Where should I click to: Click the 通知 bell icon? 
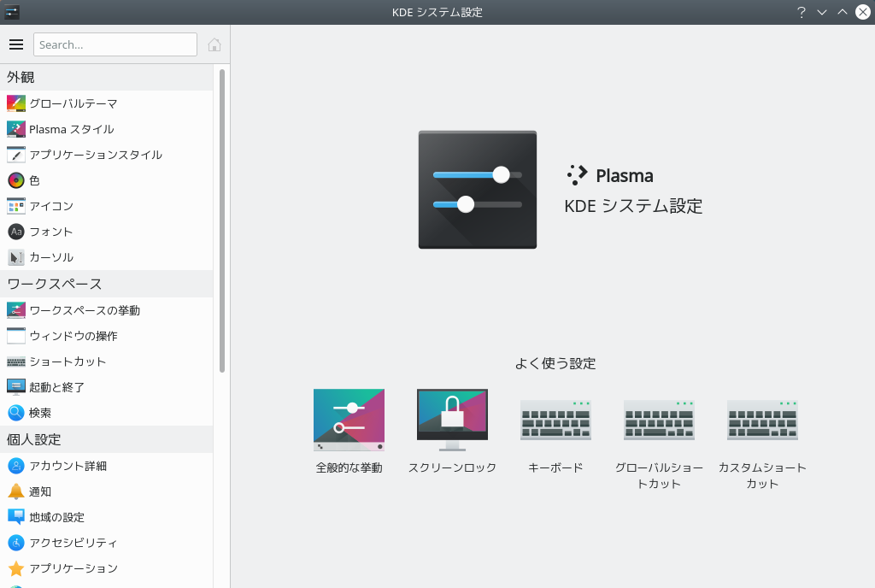[x=16, y=491]
